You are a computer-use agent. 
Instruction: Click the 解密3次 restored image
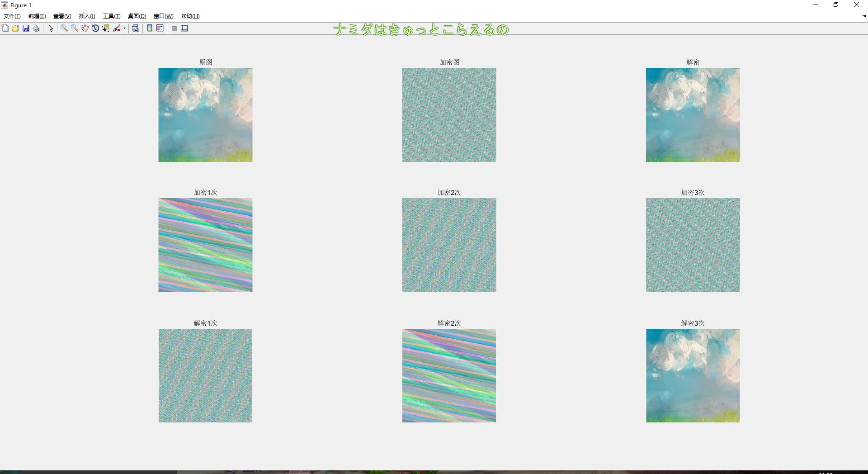(693, 375)
